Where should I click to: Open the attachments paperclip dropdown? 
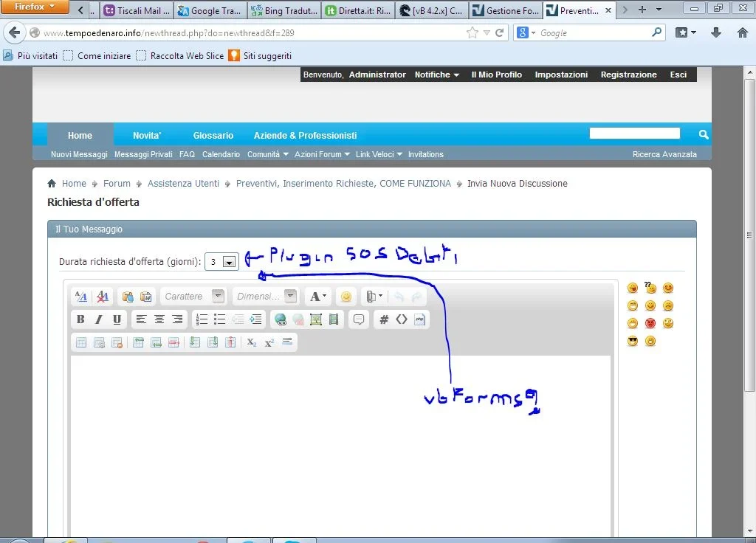point(374,297)
